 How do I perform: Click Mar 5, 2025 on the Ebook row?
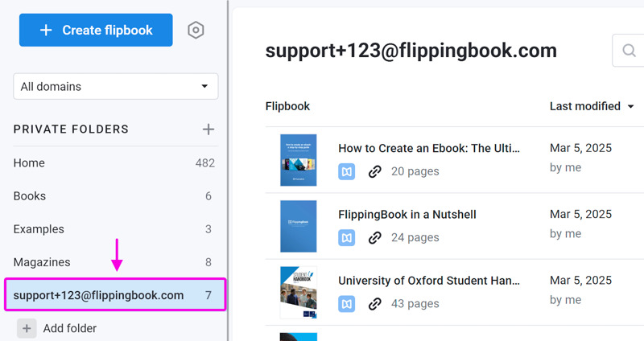tap(580, 148)
